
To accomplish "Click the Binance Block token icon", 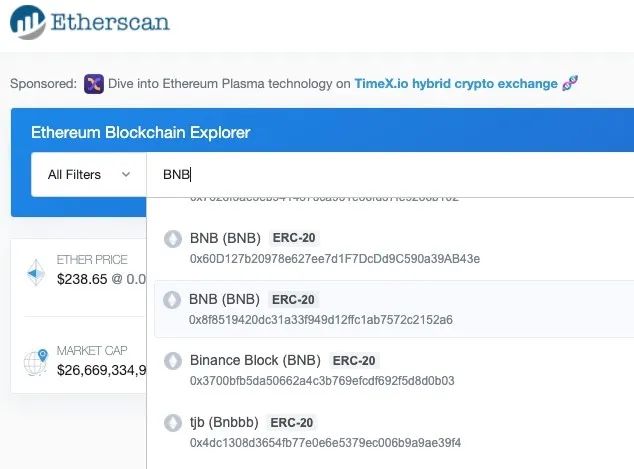I will click(x=171, y=361).
